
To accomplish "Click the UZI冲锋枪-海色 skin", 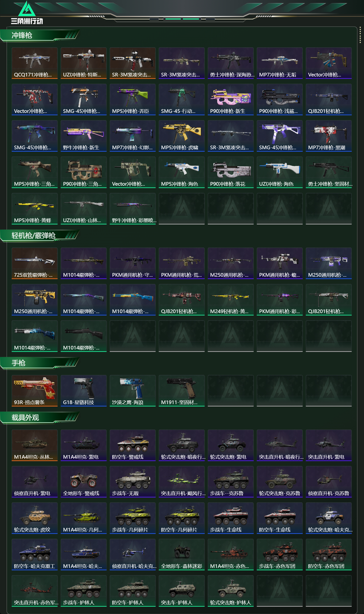I will pyautogui.click(x=280, y=173).
